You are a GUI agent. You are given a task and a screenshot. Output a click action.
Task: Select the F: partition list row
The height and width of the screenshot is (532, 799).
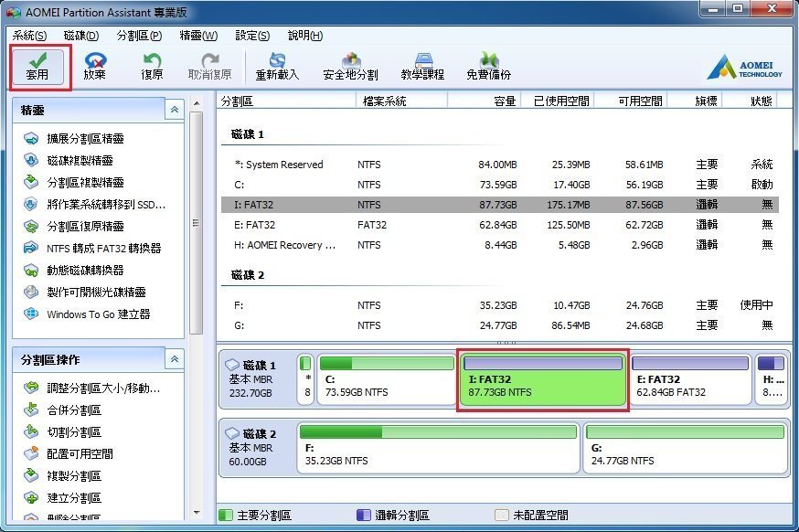(x=500, y=305)
